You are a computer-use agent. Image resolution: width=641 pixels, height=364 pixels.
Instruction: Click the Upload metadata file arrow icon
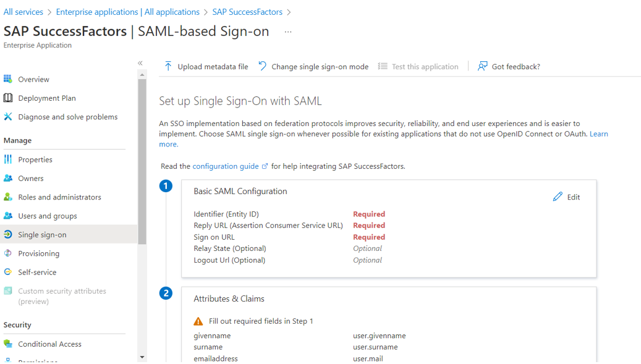coord(168,66)
